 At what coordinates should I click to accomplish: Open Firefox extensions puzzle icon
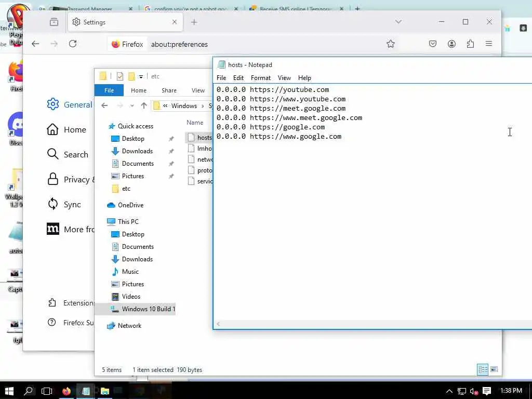470,44
